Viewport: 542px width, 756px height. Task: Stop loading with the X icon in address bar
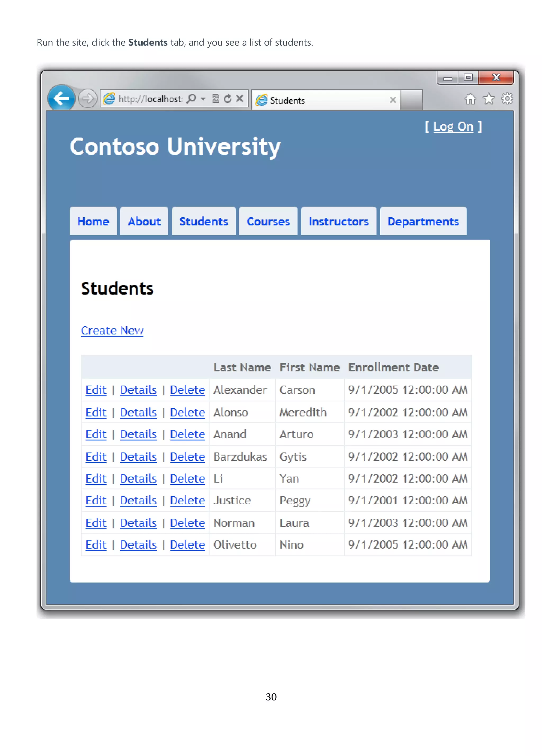pyautogui.click(x=239, y=98)
